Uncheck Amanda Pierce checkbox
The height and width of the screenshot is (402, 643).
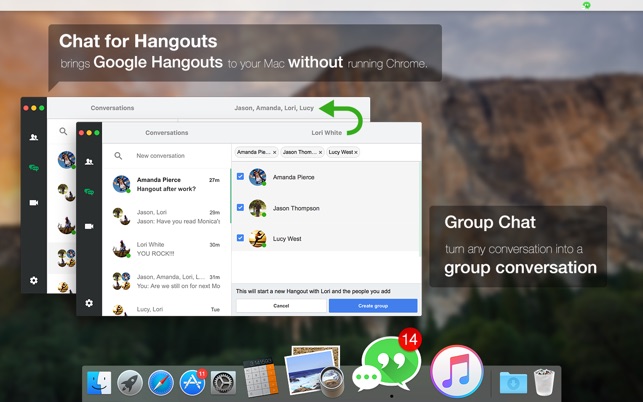[x=240, y=176]
